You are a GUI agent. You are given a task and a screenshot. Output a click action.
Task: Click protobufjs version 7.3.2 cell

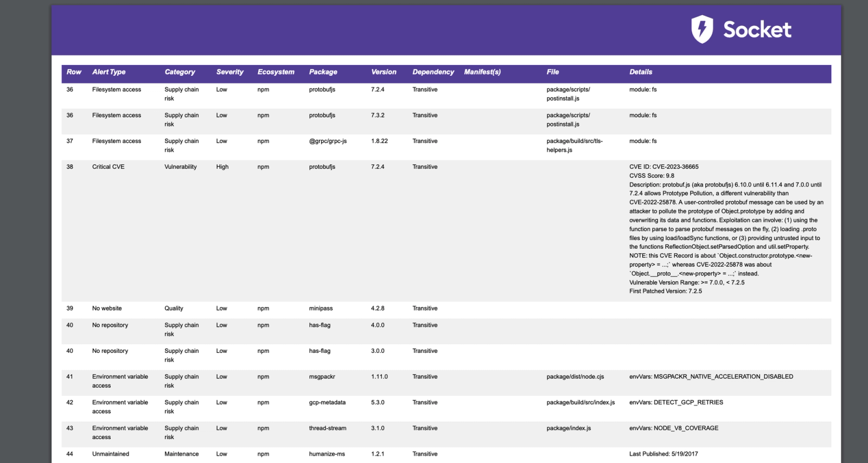coord(378,115)
